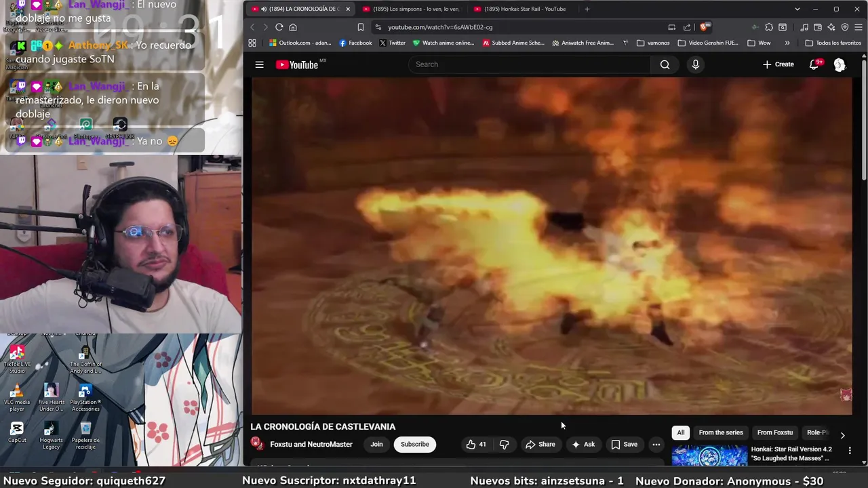Open the Foxstu channel avatar
The width and height of the screenshot is (868, 488).
tap(257, 444)
